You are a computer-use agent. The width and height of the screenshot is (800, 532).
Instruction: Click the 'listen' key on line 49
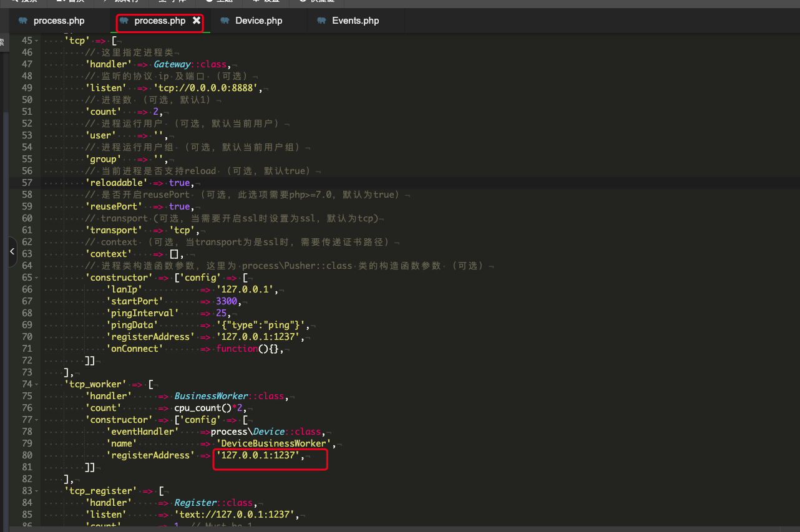(x=106, y=88)
